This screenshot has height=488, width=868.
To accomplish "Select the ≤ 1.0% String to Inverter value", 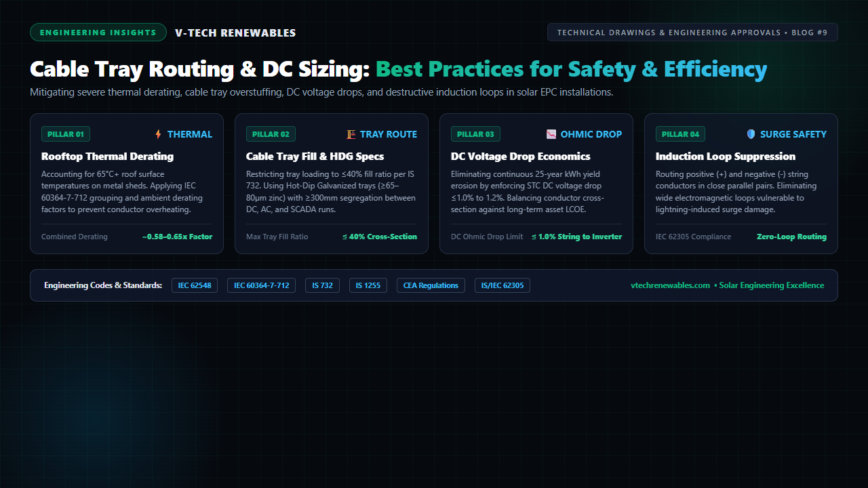I will click(576, 237).
